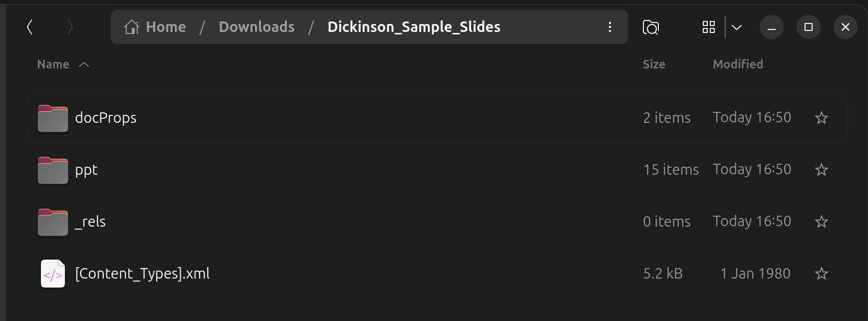Open the folder search icon
The height and width of the screenshot is (321, 868).
(650, 27)
